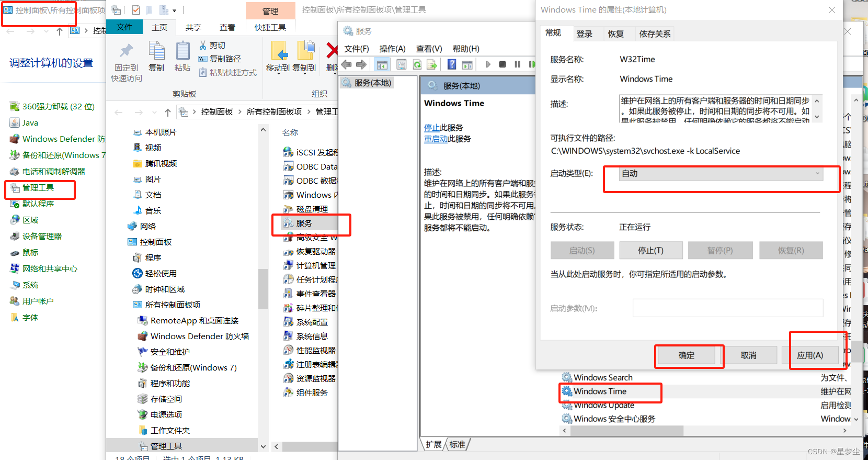Click 确定 button in properties dialog
868x460 pixels.
tap(687, 355)
